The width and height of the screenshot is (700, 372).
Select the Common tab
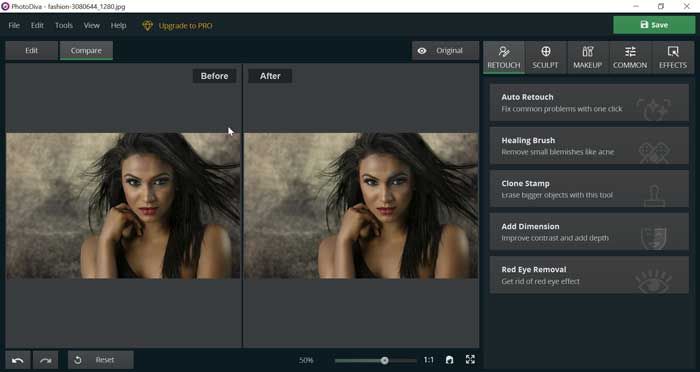[630, 57]
